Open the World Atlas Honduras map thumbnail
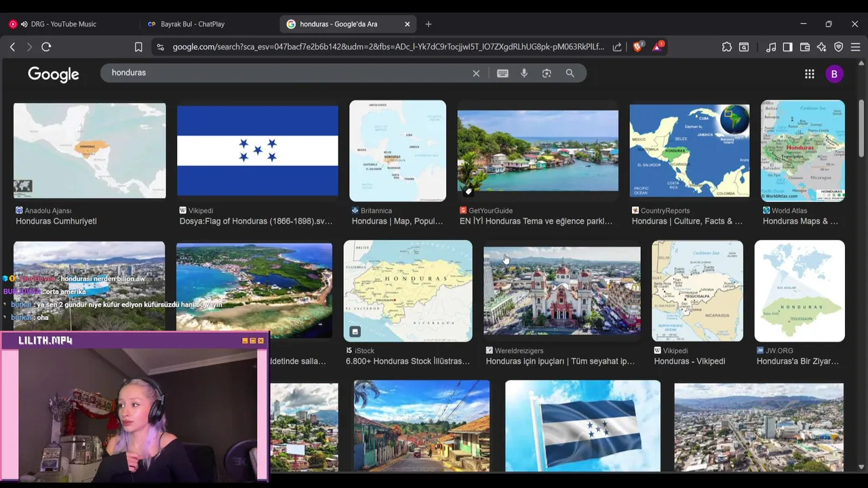The height and width of the screenshot is (488, 868). (803, 150)
